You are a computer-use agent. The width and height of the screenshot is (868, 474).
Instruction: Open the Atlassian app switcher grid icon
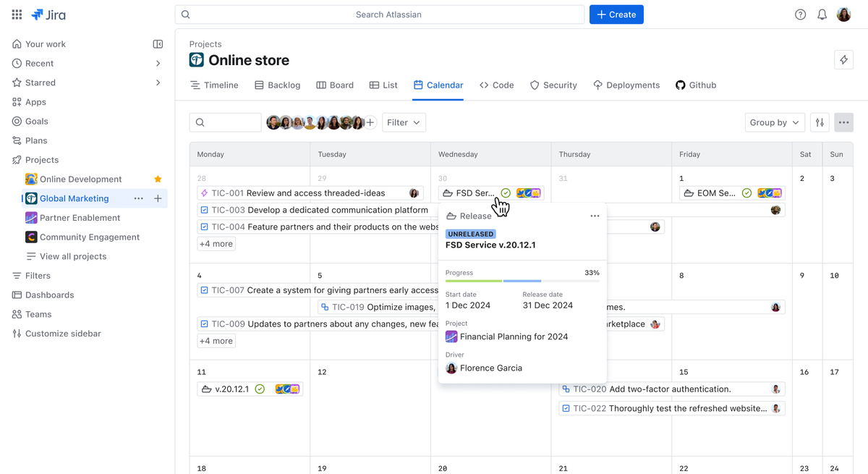tap(16, 14)
